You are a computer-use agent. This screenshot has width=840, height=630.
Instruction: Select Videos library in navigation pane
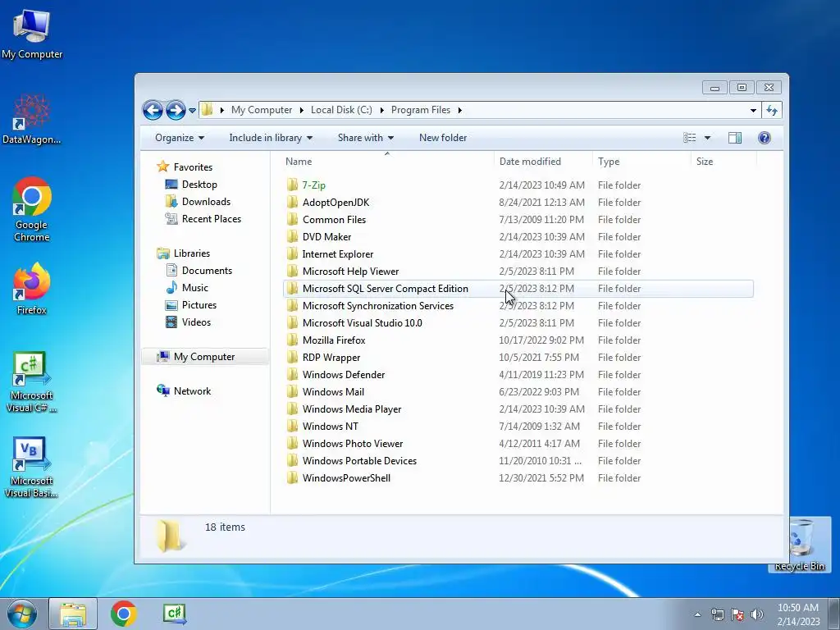click(188, 322)
